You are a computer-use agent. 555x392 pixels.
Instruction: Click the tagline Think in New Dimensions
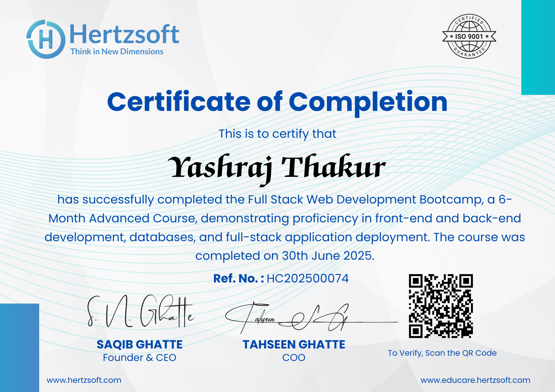coord(117,51)
